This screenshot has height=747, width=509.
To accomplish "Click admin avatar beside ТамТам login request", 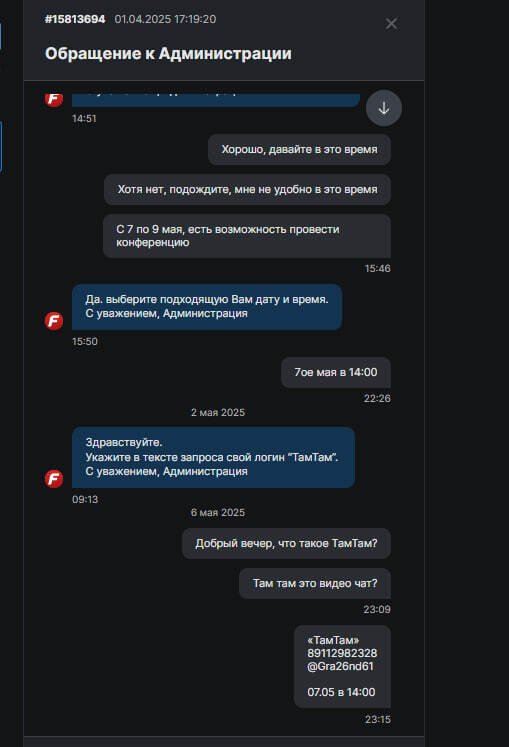I will pos(54,478).
